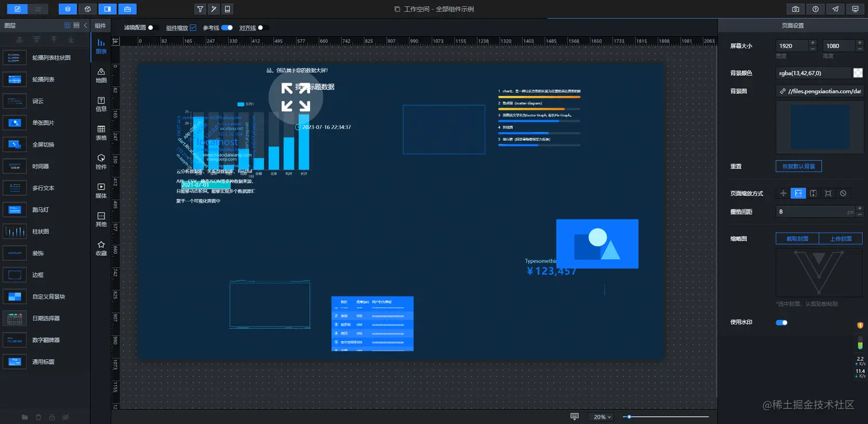
Task: Click the 上传封面 button
Action: (x=841, y=238)
